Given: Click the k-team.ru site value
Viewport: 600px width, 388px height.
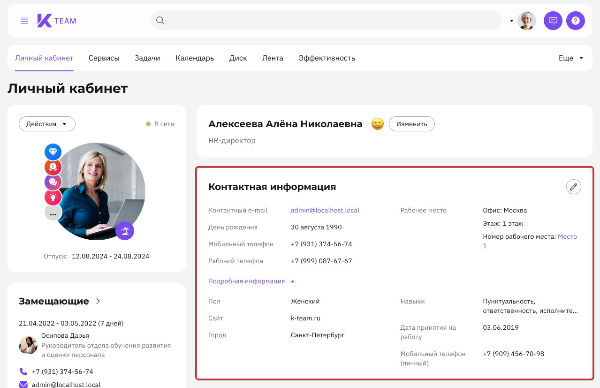Looking at the screenshot, I should (305, 318).
